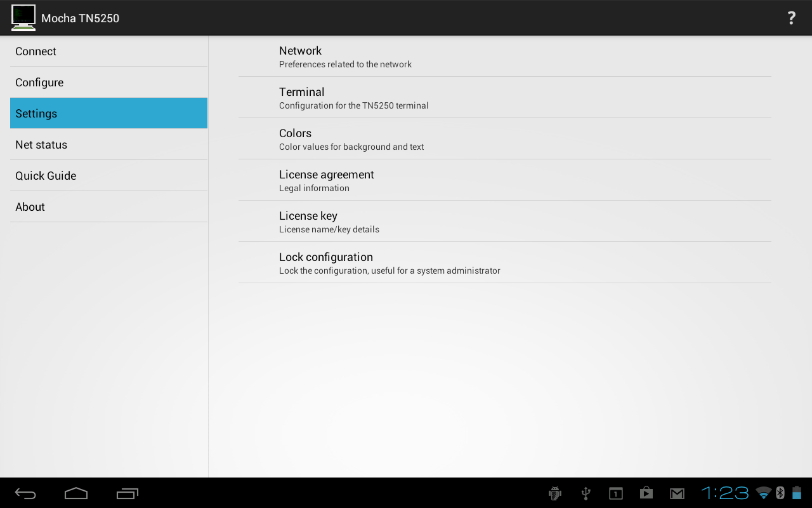Open Quick Guide in the sidebar
Image resolution: width=812 pixels, height=508 pixels.
(x=108, y=176)
